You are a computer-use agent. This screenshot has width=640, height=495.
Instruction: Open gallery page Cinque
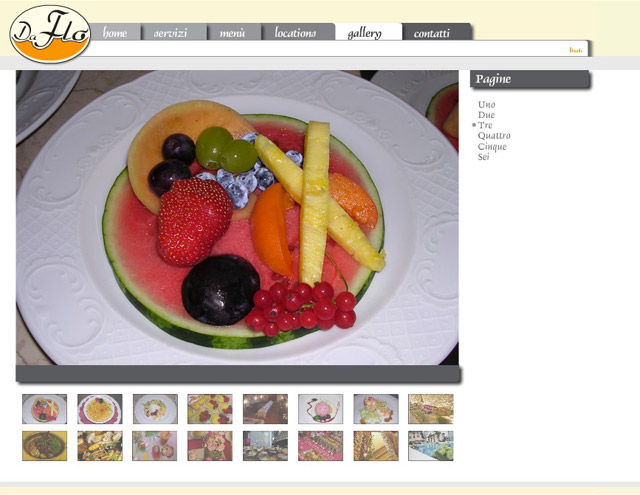tap(492, 147)
